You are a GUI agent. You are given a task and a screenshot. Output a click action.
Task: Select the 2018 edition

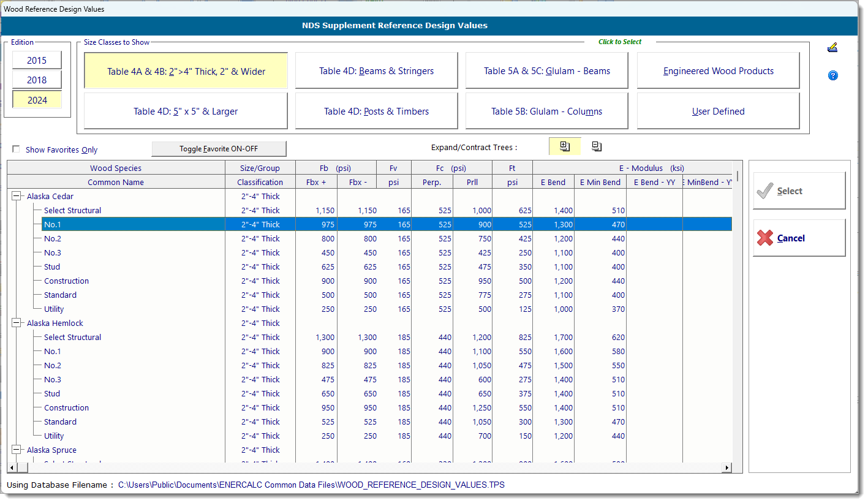[x=37, y=80]
